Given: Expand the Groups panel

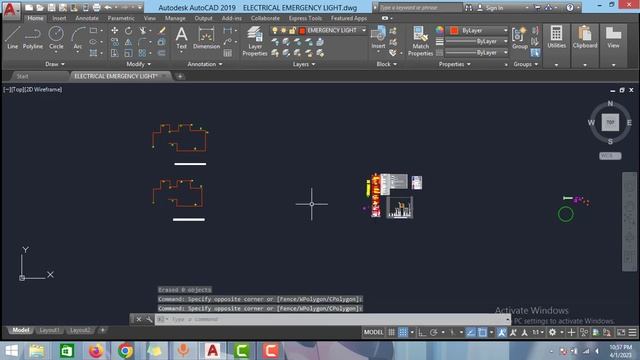Looking at the screenshot, I should point(526,64).
